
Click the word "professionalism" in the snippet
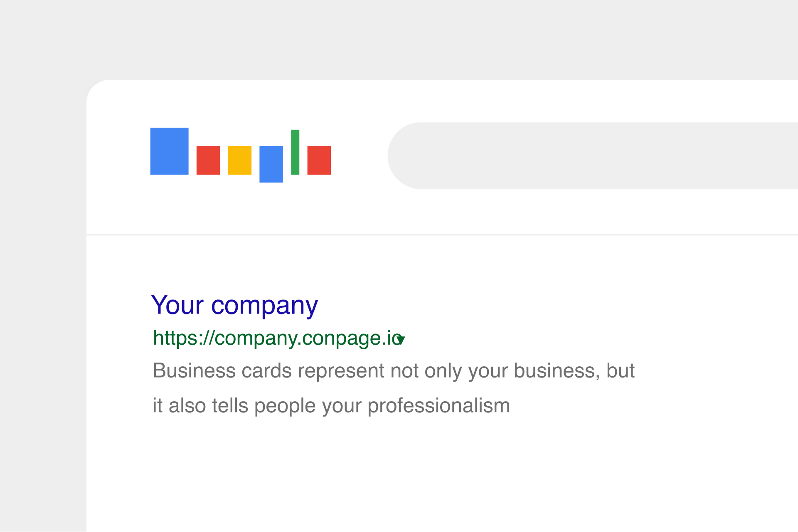[438, 406]
